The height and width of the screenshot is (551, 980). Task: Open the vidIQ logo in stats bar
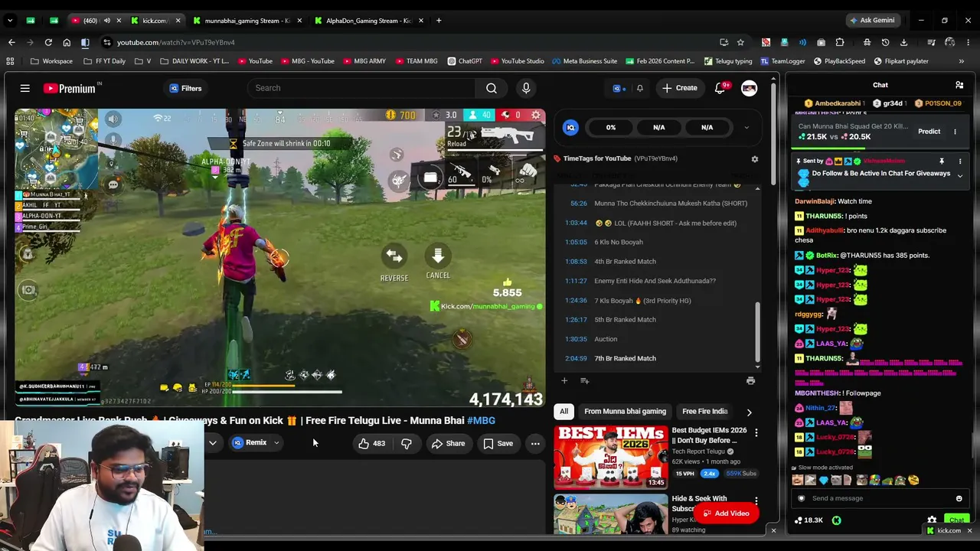point(570,128)
